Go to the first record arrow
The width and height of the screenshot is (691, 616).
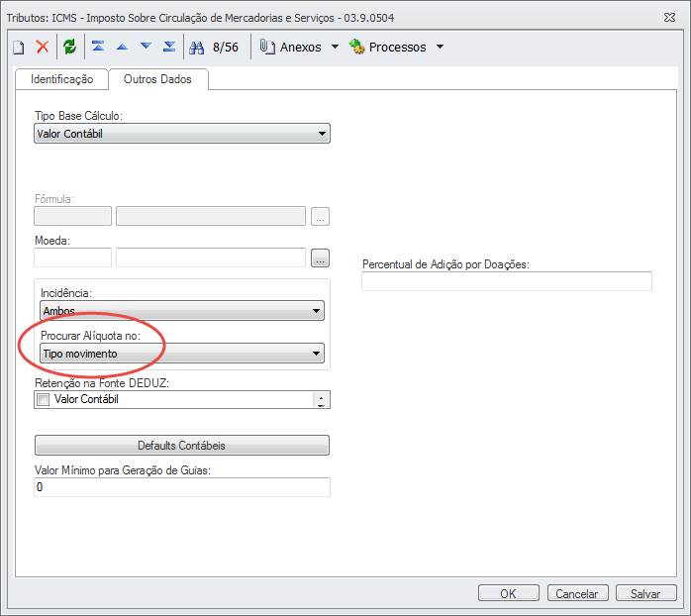tap(98, 46)
